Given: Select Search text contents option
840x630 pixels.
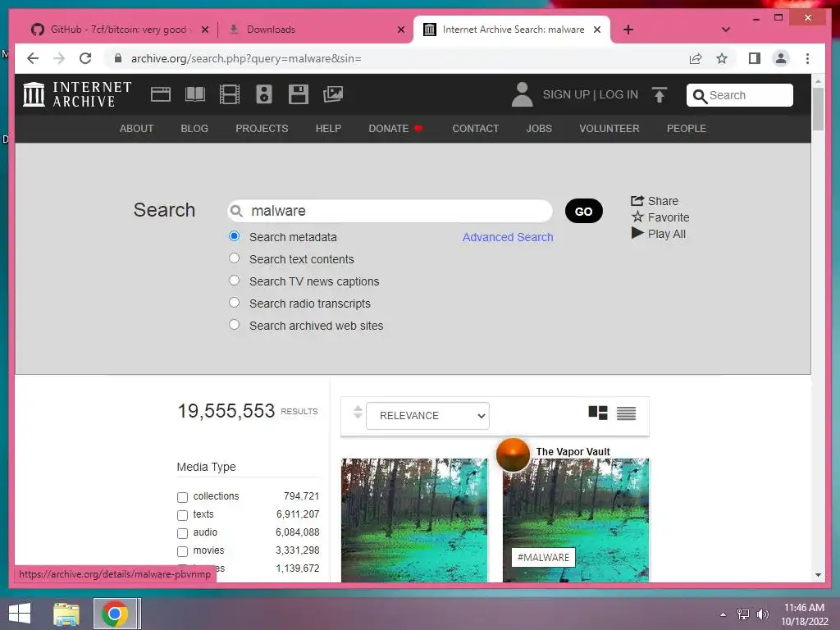Looking at the screenshot, I should pos(234,258).
